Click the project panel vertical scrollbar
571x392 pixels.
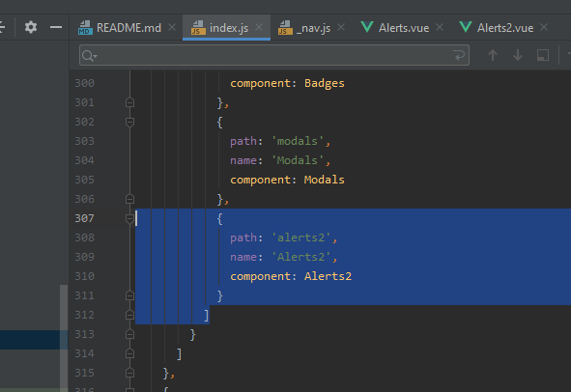64,338
